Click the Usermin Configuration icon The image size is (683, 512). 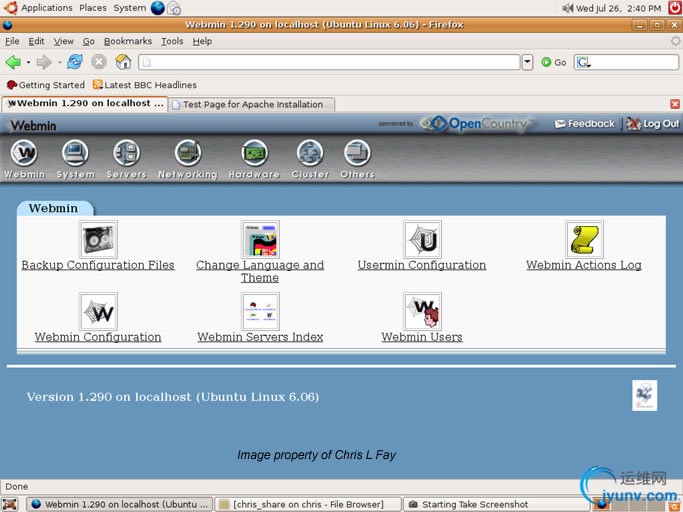423,239
